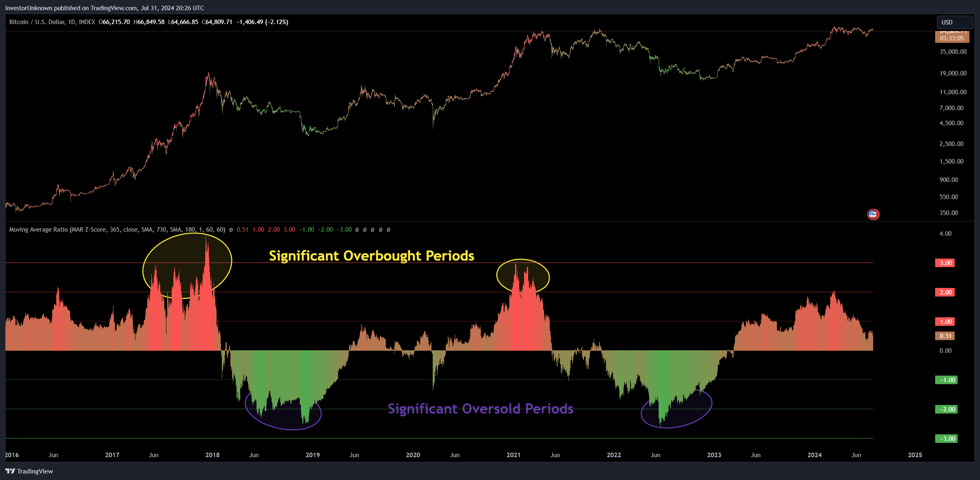
Task: Click the 2017 time axis label
Action: point(112,455)
